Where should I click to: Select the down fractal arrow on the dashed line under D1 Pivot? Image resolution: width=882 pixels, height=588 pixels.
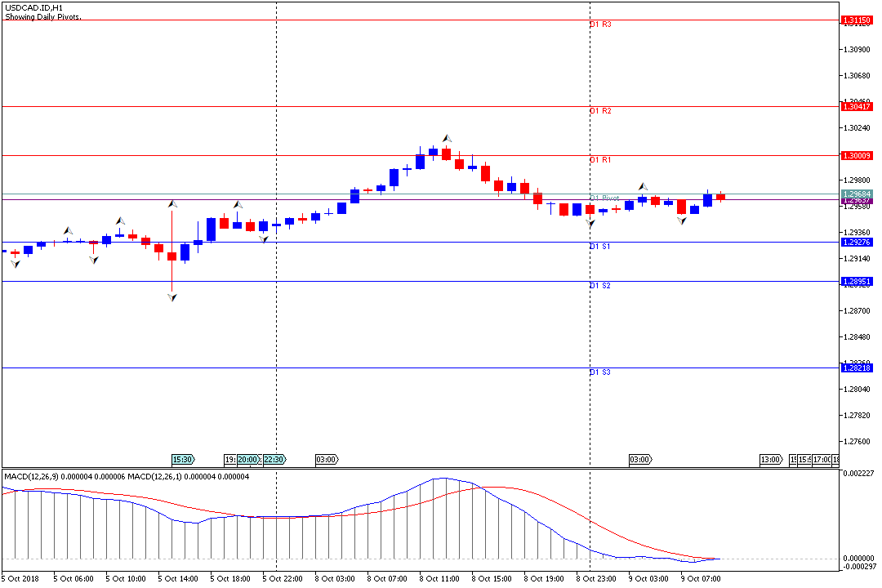[x=590, y=222]
